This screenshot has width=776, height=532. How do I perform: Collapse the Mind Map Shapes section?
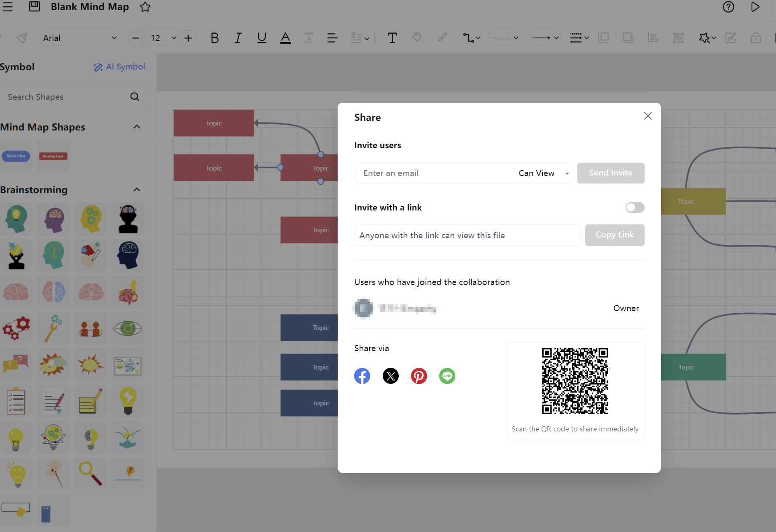pyautogui.click(x=137, y=127)
